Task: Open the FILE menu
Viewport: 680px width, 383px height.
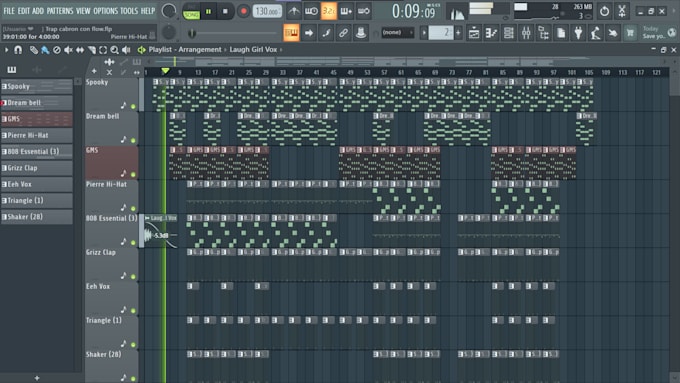Action: [x=9, y=11]
